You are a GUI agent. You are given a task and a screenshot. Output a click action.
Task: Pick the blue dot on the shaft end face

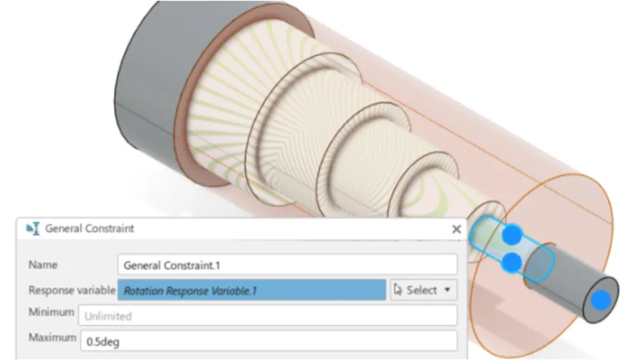tap(601, 300)
